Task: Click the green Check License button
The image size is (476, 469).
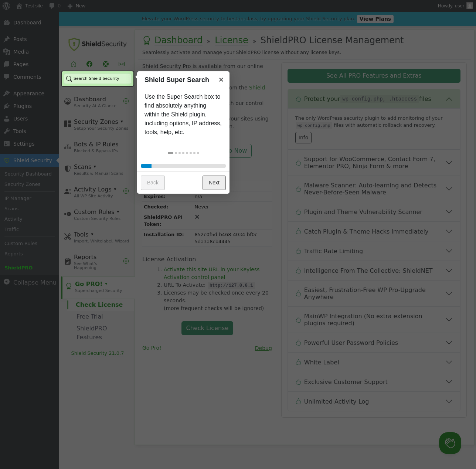Action: pyautogui.click(x=207, y=328)
